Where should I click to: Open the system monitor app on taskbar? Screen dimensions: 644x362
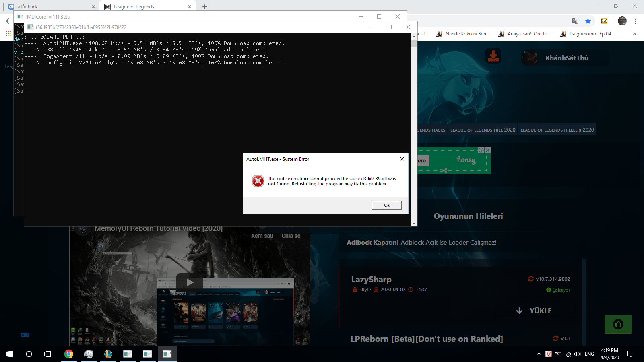click(89, 354)
